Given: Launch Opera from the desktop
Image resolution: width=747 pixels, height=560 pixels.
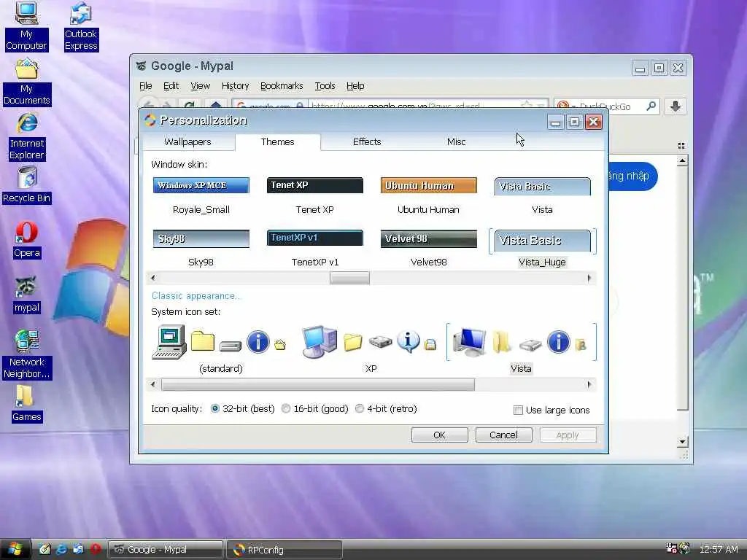Looking at the screenshot, I should point(27,241).
